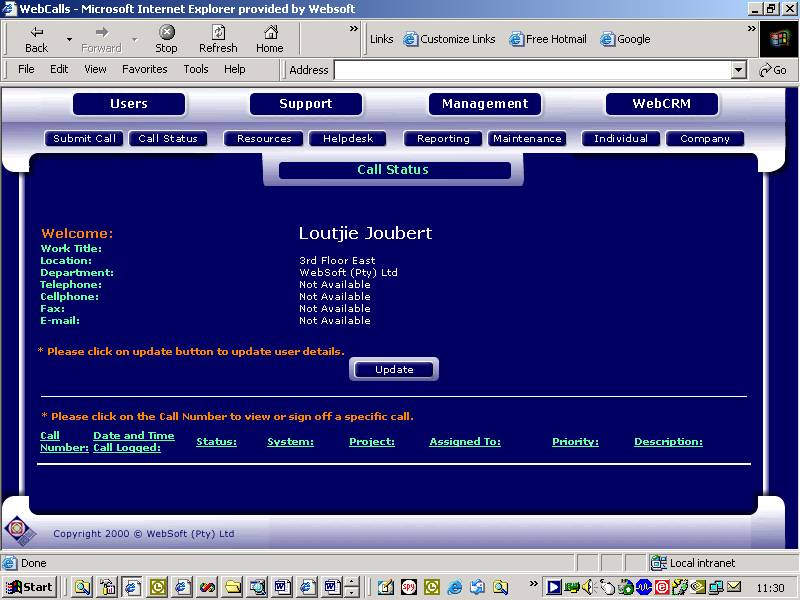The height and width of the screenshot is (600, 800).
Task: Click the System column header link
Action: (x=290, y=442)
